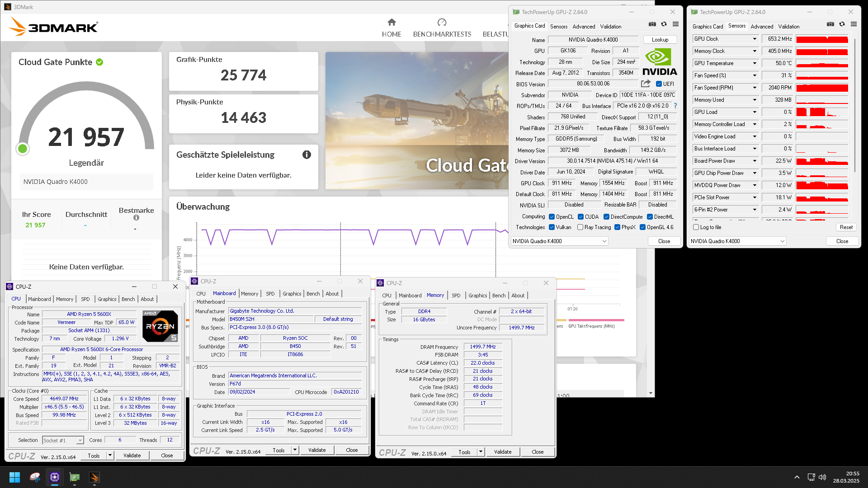
Task: Click the Bus Interface question mark in GPU-Z
Action: (675, 106)
